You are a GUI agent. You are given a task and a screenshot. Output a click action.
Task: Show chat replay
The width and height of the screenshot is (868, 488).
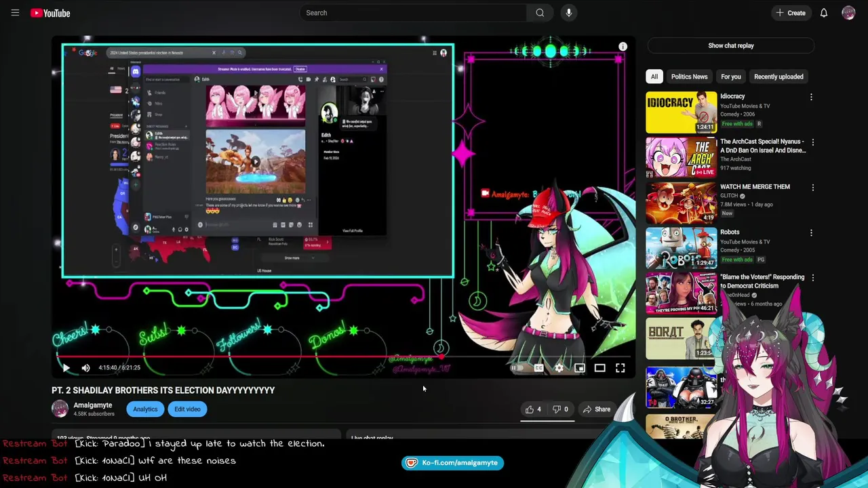(x=731, y=45)
